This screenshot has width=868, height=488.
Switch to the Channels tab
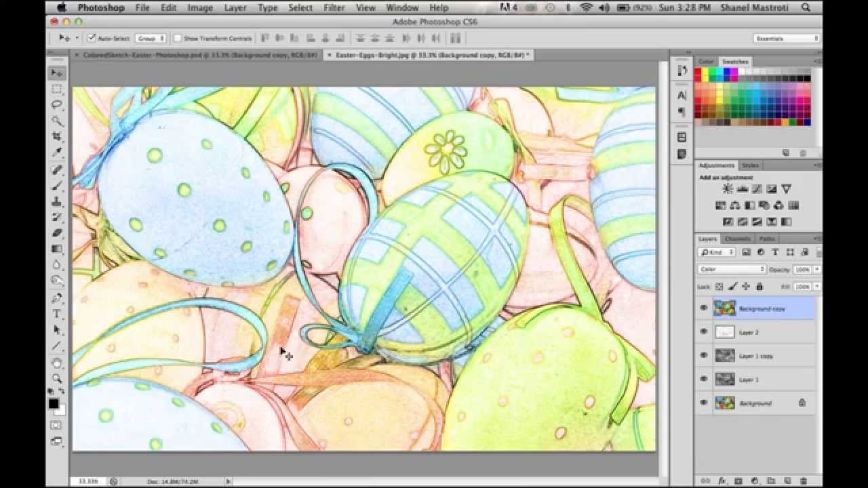point(737,239)
